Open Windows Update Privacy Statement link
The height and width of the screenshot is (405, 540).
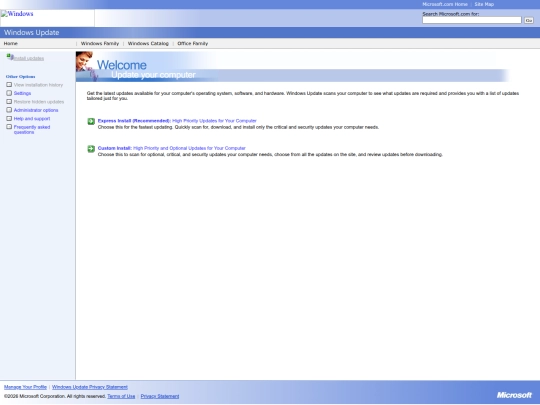coord(90,387)
